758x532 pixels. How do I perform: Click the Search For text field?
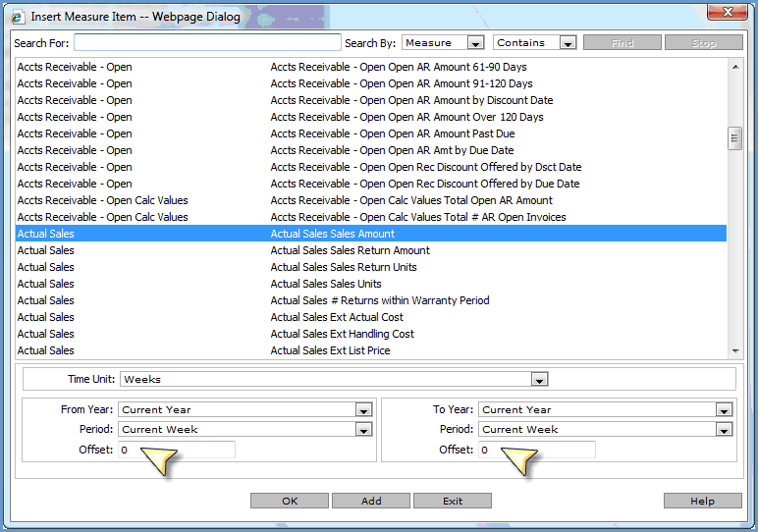(x=207, y=43)
